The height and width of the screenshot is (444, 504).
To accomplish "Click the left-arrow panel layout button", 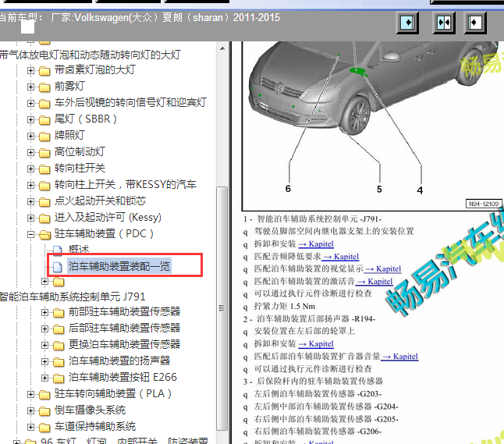I will point(475,23).
